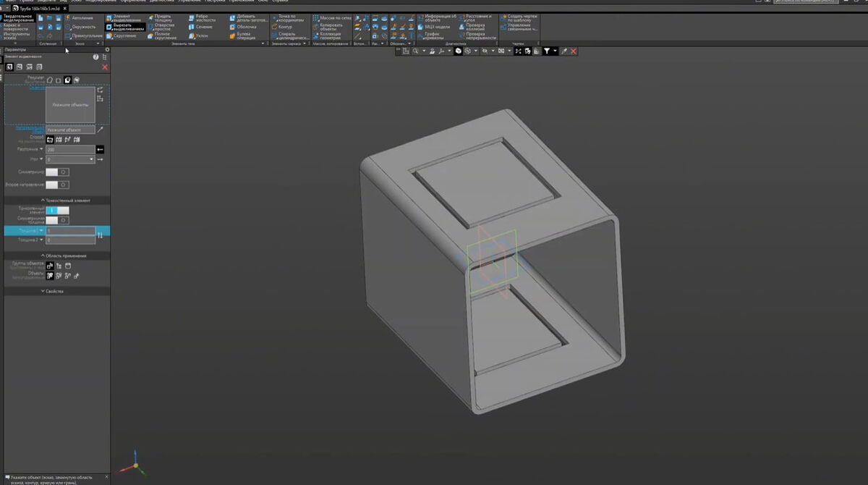Click the Толщина 1 input field
This screenshot has width=868, height=485.
[x=70, y=231]
